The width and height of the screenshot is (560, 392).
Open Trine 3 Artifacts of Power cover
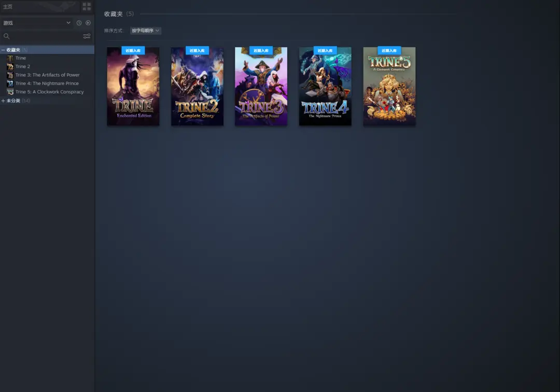tap(261, 87)
